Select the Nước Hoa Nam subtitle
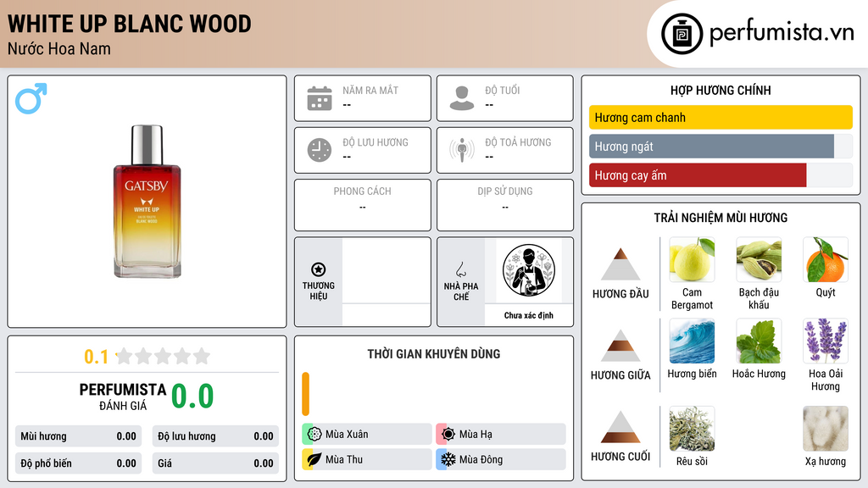Image resolution: width=868 pixels, height=488 pixels. 59,48
